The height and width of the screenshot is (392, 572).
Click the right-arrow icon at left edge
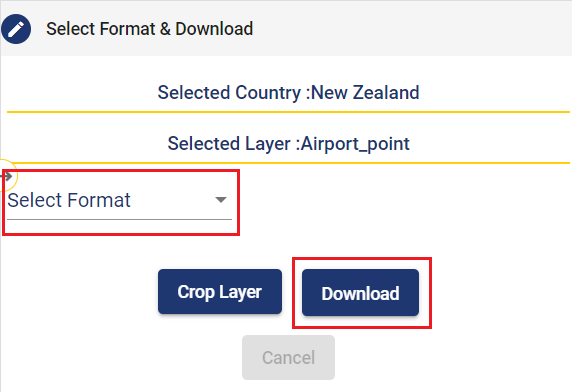(x=7, y=176)
